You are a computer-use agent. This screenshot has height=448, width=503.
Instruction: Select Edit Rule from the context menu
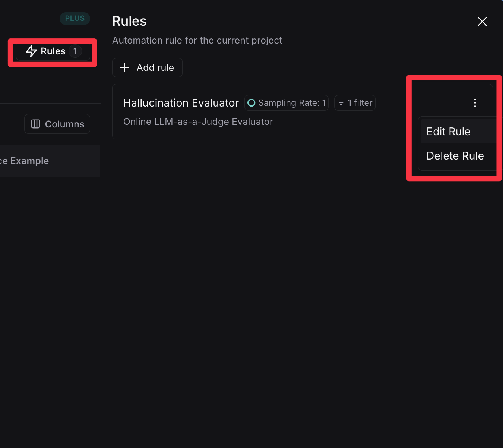448,132
